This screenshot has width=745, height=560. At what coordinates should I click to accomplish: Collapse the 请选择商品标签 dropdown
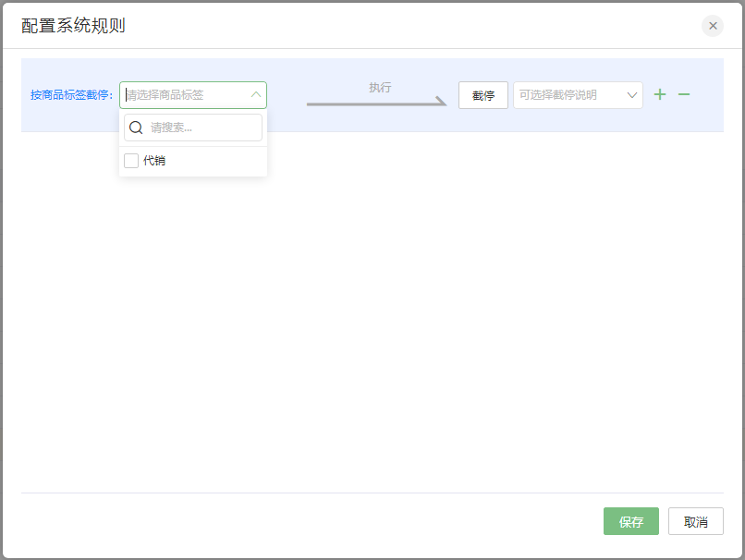[x=256, y=94]
